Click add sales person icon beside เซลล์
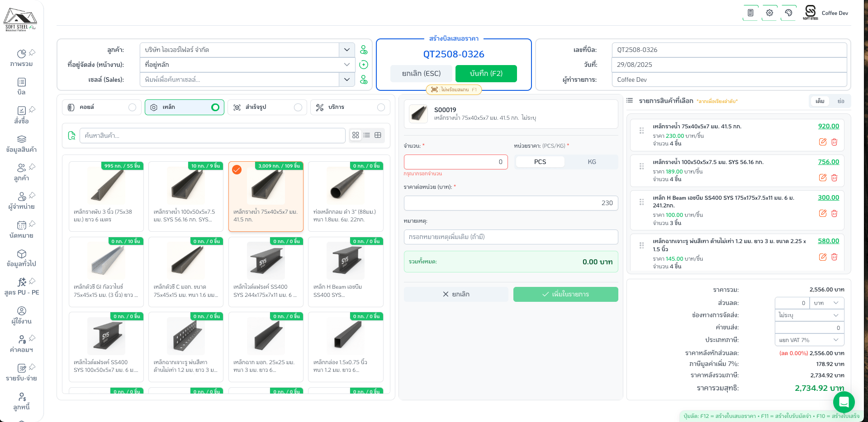The height and width of the screenshot is (422, 868). 364,80
